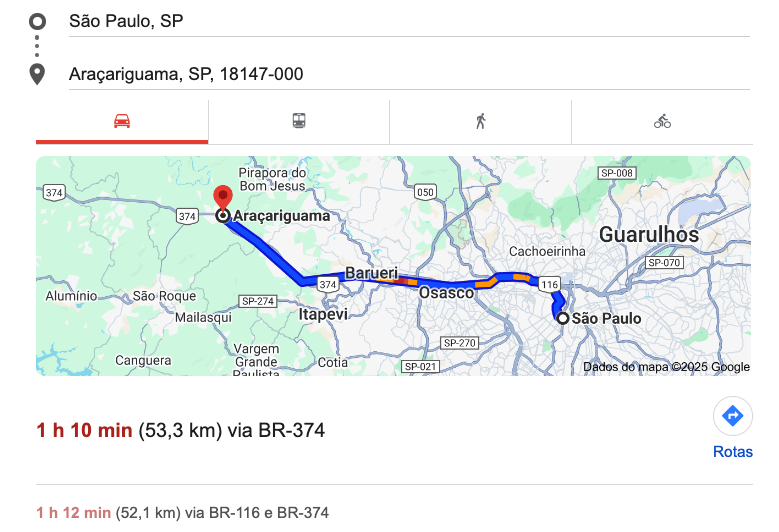Click the Osasco label on the map

point(445,293)
